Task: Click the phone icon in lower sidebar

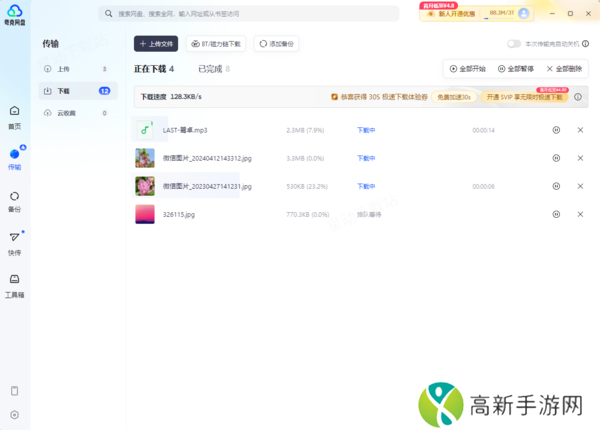Action: tap(15, 391)
